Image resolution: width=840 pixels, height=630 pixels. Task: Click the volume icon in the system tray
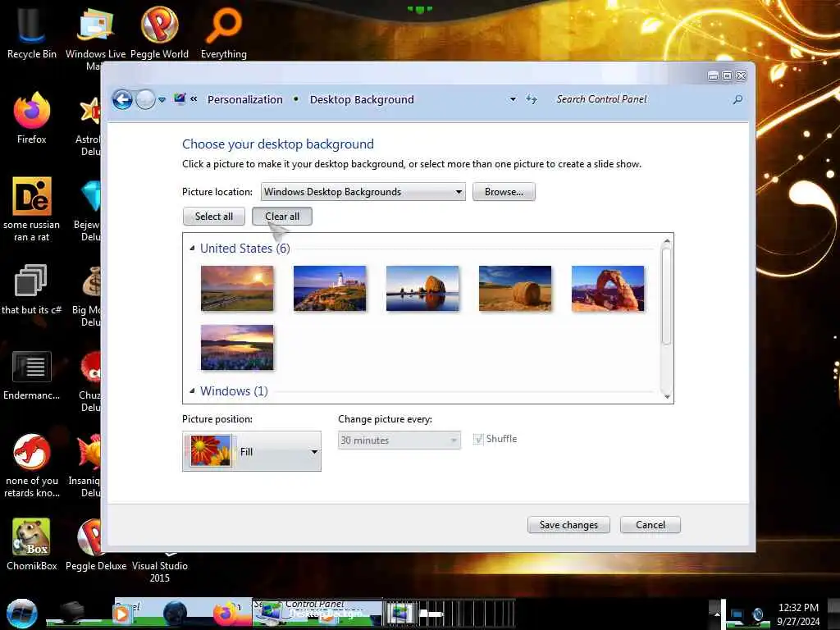point(757,614)
